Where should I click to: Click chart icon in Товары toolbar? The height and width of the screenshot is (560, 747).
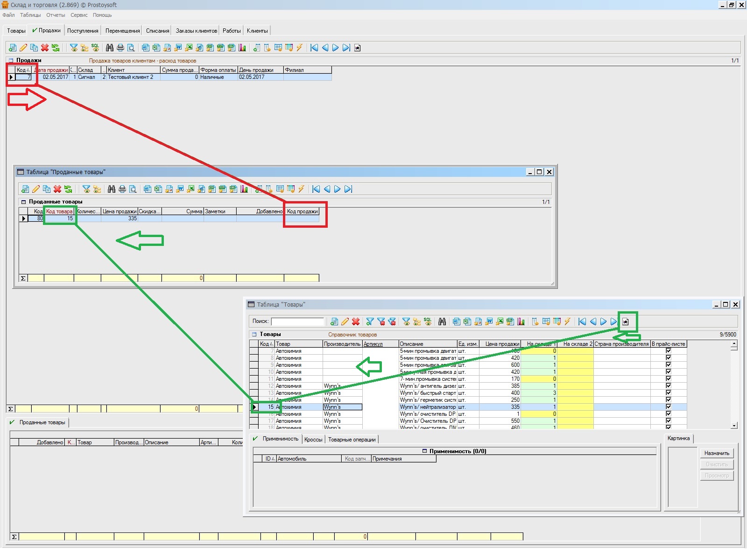(521, 322)
